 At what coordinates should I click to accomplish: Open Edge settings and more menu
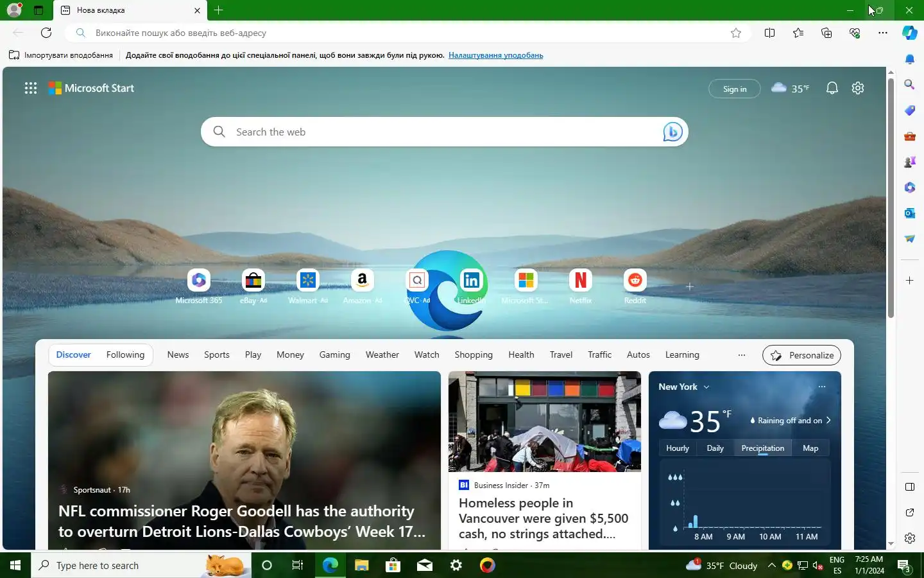(883, 33)
